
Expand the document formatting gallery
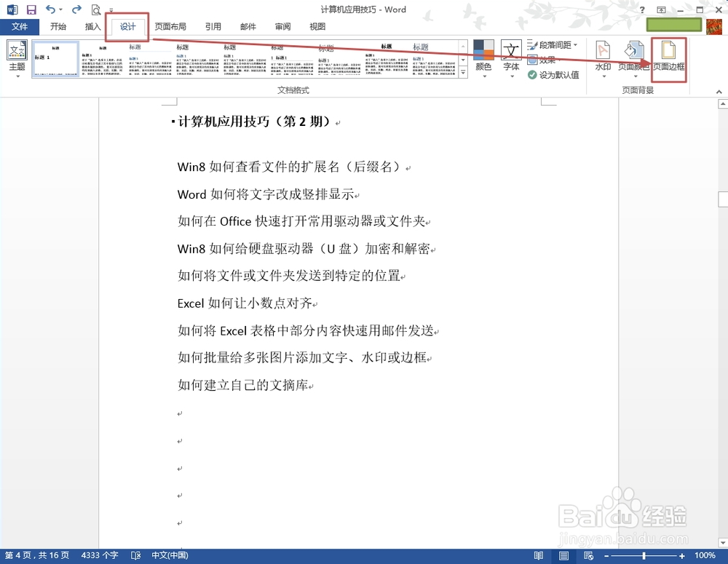(463, 73)
